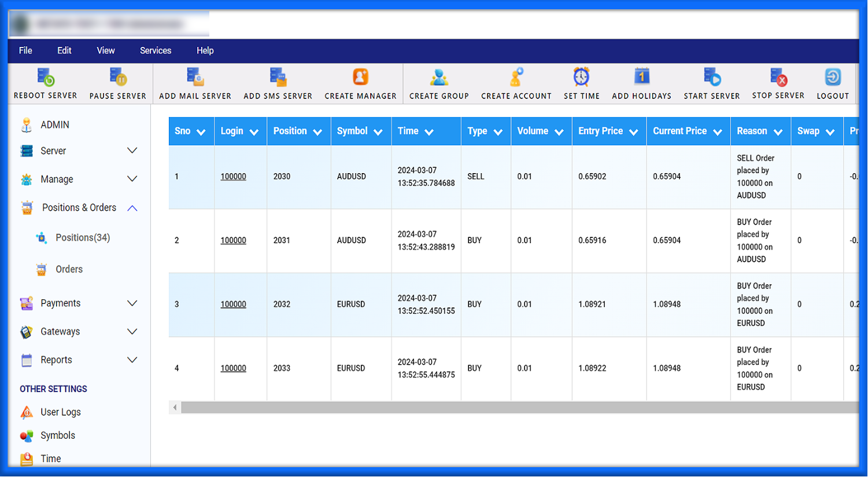Open Positions(34) from the sidebar
Image resolution: width=868 pixels, height=477 pixels.
pyautogui.click(x=83, y=237)
